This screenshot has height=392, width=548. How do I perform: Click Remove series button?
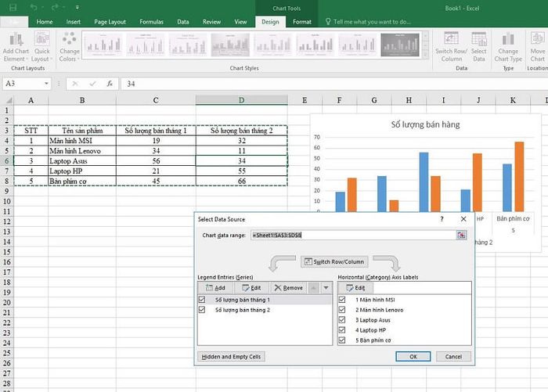(x=289, y=288)
